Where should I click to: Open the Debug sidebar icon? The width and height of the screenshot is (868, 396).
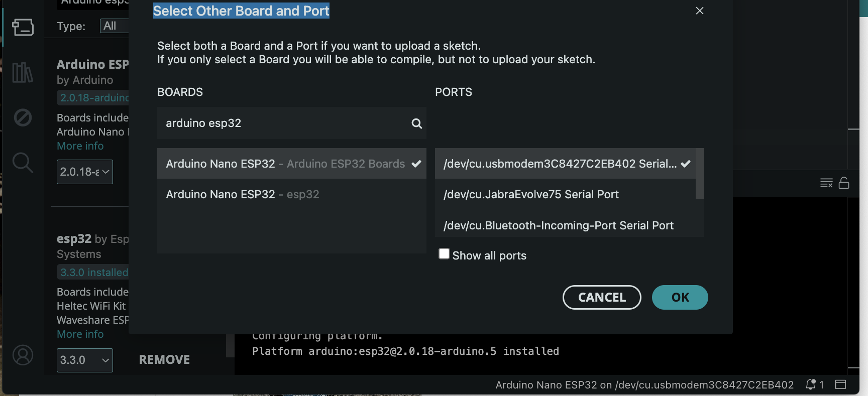[23, 117]
